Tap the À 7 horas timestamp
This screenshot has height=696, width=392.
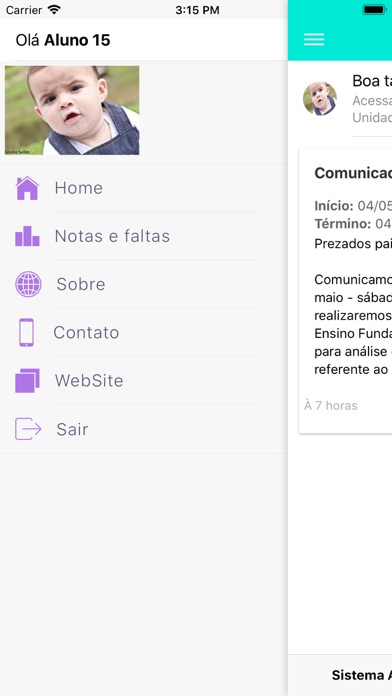pos(331,405)
